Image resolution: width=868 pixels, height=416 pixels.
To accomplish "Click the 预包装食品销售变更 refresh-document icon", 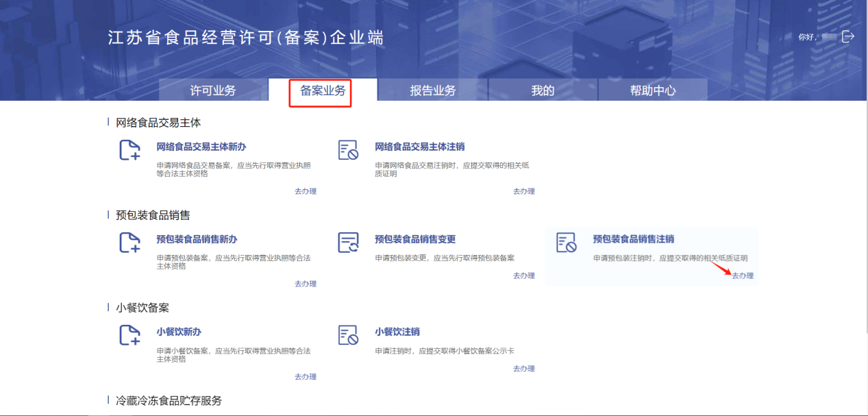I will (348, 243).
